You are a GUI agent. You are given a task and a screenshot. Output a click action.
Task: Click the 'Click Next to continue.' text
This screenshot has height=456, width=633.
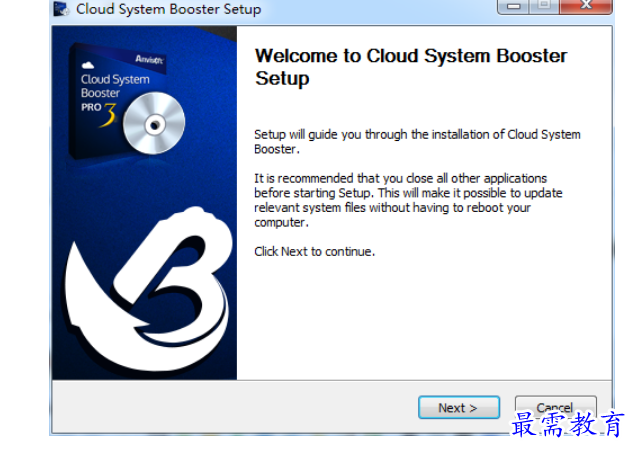(x=314, y=251)
